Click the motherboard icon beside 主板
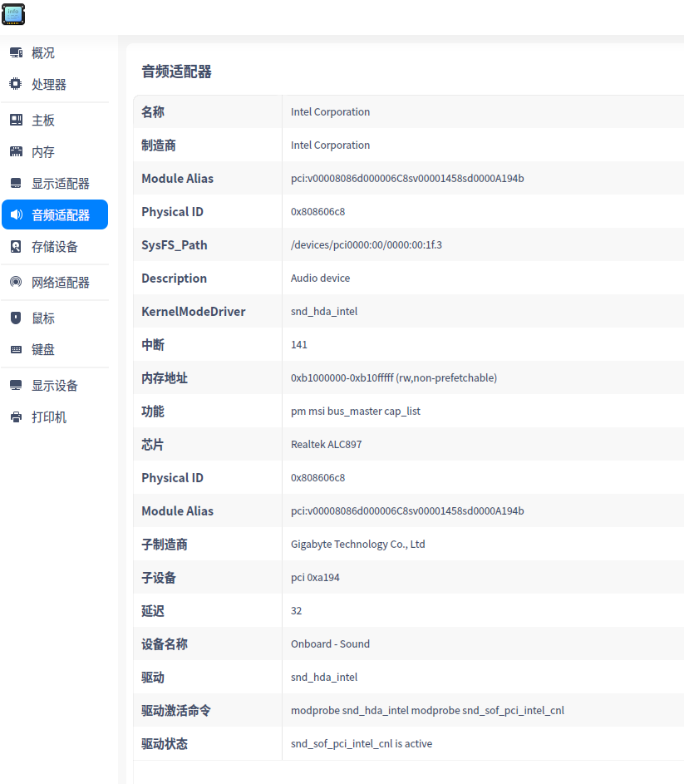Viewport: 684px width, 784px height. [x=16, y=120]
